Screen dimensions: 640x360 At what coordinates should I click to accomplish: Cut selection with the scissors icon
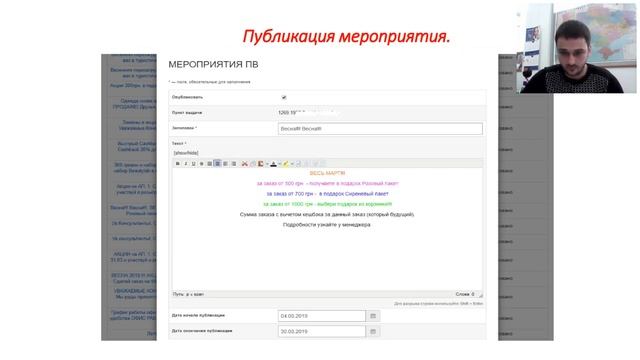(244, 164)
